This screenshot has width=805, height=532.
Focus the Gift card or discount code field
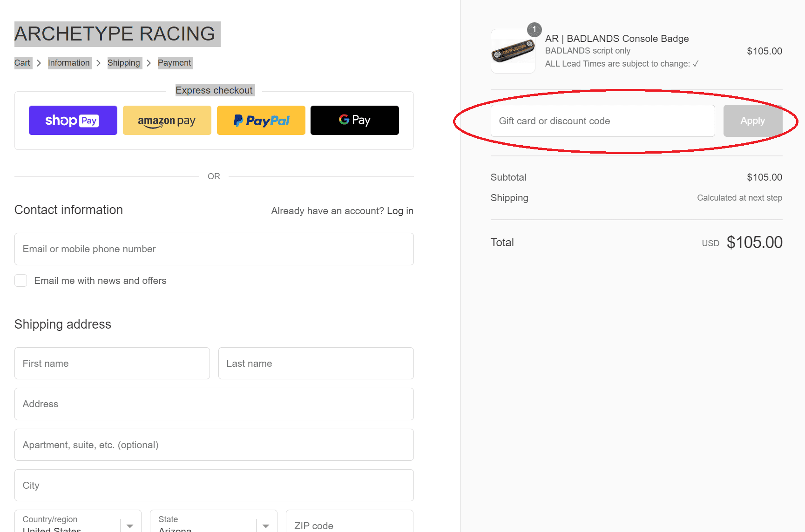(x=603, y=121)
